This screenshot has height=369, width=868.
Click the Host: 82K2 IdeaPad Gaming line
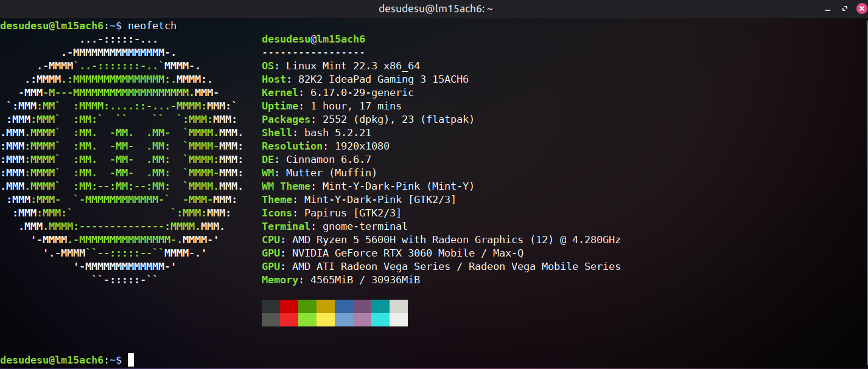(365, 79)
